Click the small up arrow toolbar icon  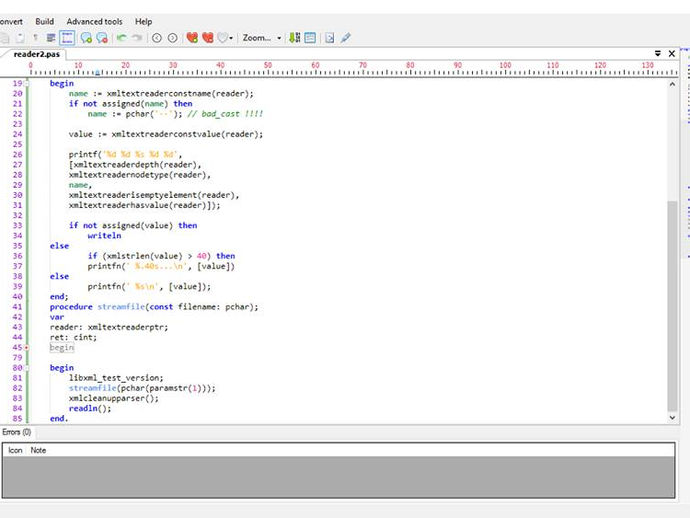point(36,38)
